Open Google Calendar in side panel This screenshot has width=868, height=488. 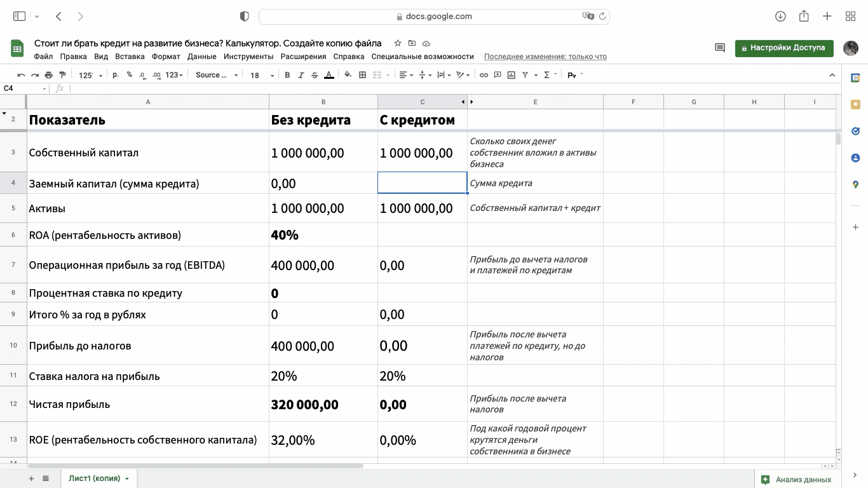(855, 78)
